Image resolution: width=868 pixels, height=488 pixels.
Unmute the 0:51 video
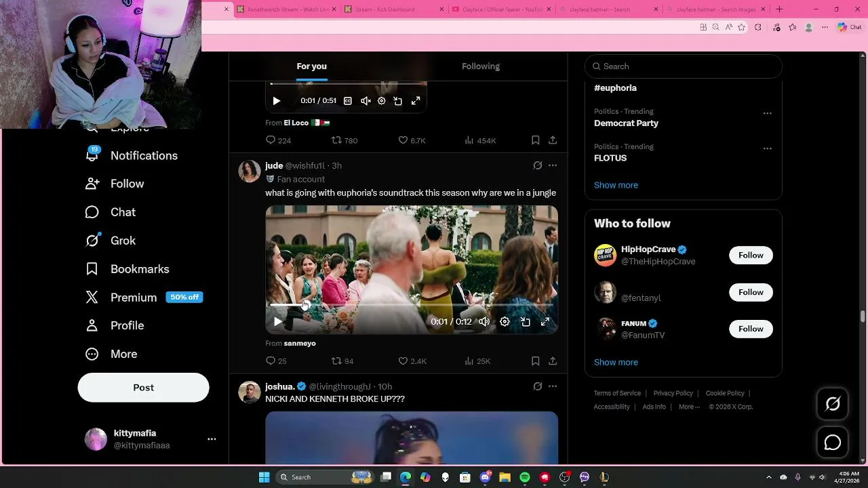point(366,101)
